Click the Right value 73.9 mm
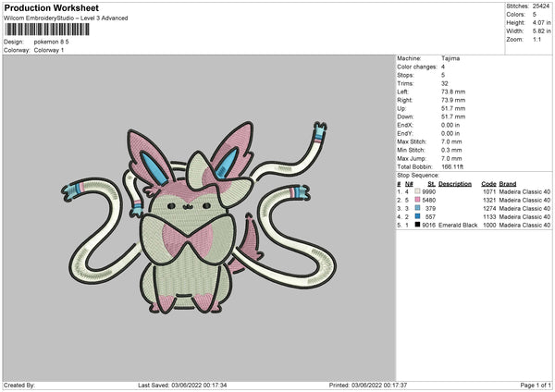 (x=453, y=100)
